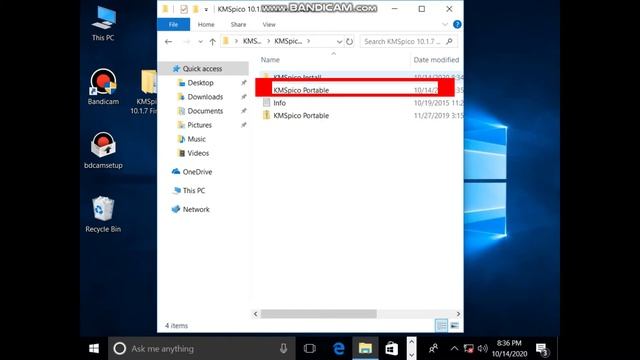Open the Action Center notifications

pos(542,349)
